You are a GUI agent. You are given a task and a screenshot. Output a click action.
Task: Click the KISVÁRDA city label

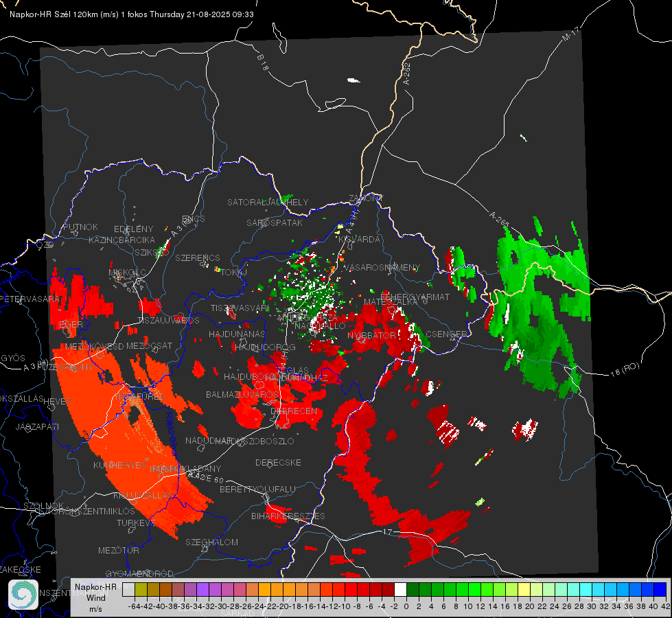click(359, 240)
